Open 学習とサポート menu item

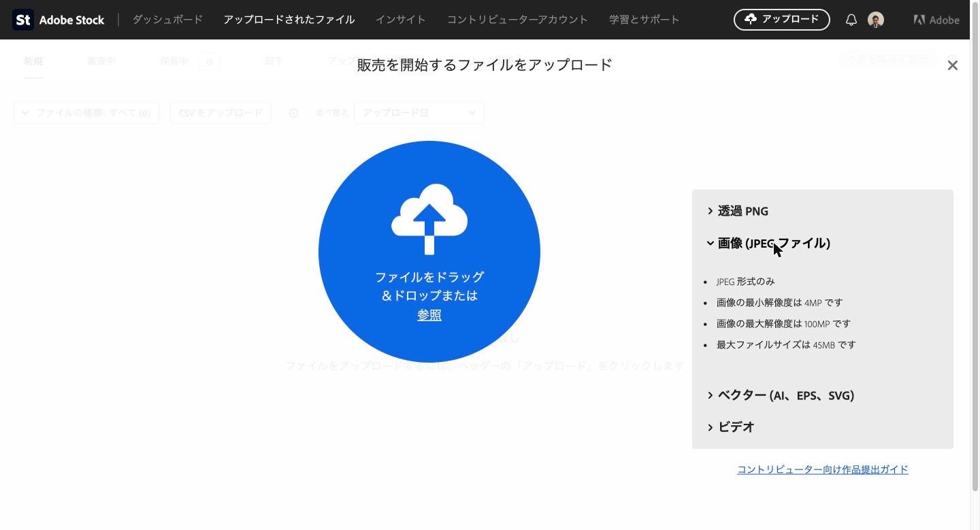tap(644, 20)
